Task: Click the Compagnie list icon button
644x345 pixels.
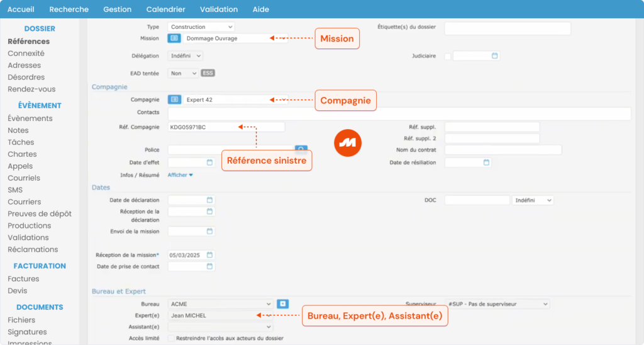Action: click(174, 99)
